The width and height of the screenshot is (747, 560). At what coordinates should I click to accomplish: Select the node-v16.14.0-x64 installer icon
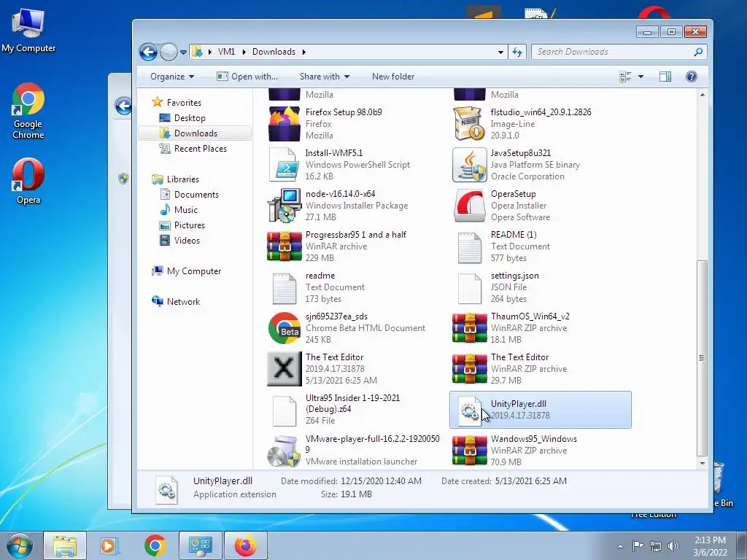285,206
